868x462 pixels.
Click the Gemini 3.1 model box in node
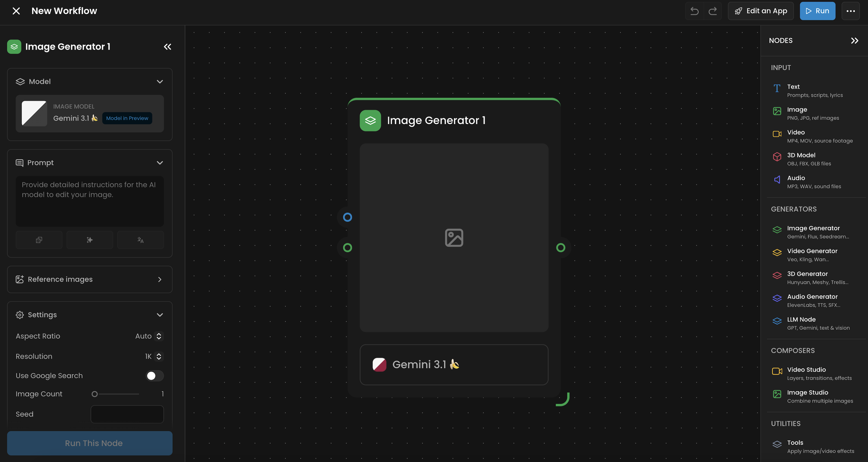click(454, 365)
